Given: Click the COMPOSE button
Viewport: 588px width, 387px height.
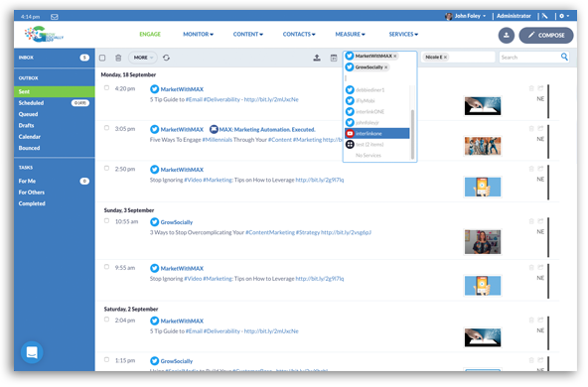Looking at the screenshot, I should (x=546, y=35).
